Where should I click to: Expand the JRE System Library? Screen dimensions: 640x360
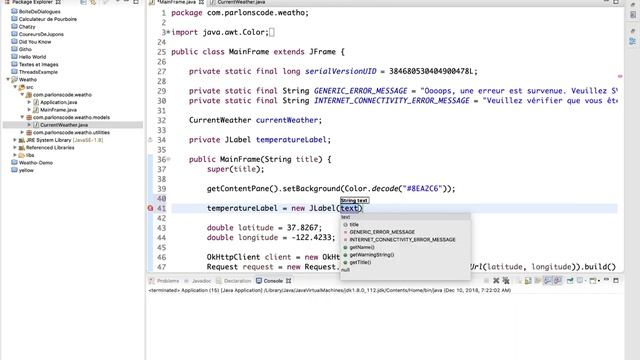[x=15, y=140]
